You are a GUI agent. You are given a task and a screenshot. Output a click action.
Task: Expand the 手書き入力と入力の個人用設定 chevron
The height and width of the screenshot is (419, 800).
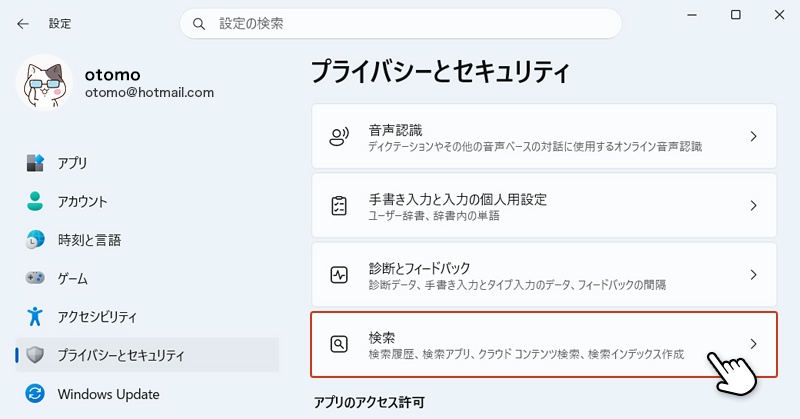point(754,206)
